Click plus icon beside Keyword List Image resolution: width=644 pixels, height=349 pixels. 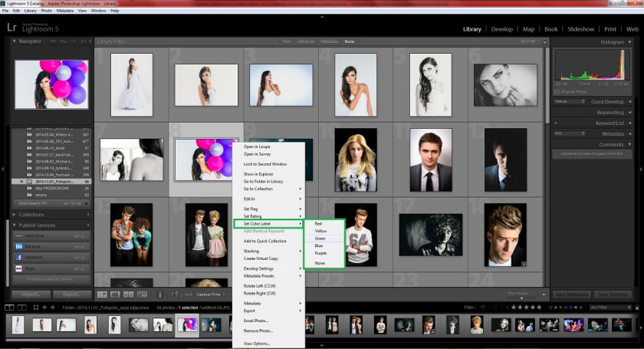click(x=556, y=123)
